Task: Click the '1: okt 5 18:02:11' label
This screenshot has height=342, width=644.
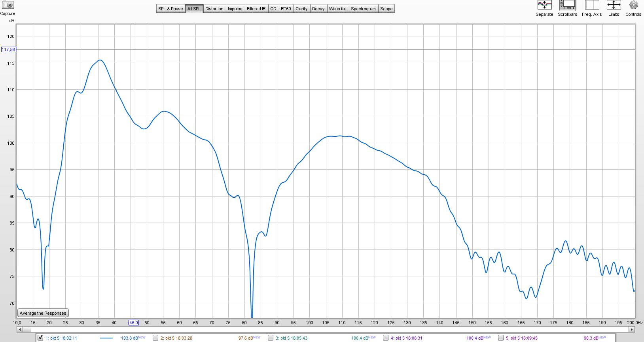Action: pyautogui.click(x=61, y=338)
